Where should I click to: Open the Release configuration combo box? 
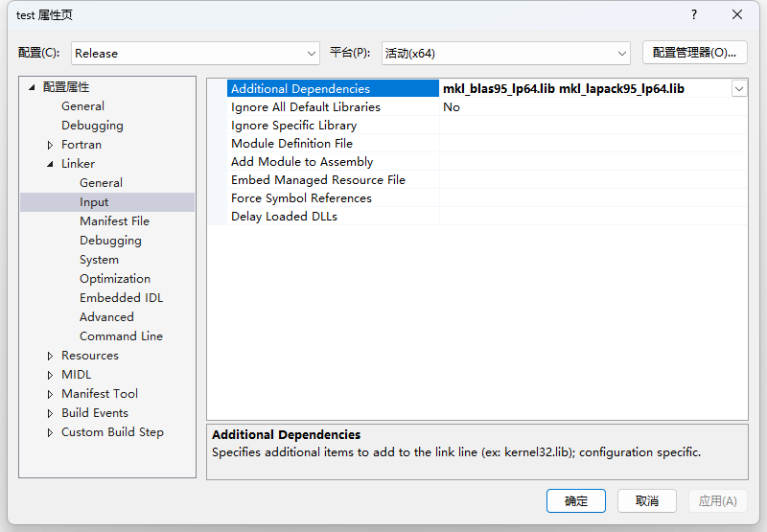click(196, 54)
